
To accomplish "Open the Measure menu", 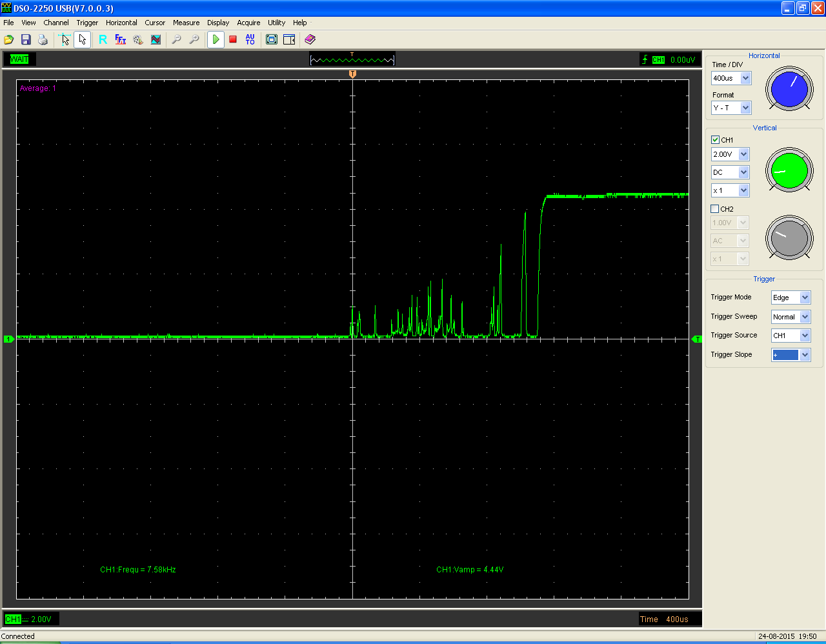I will [x=186, y=23].
